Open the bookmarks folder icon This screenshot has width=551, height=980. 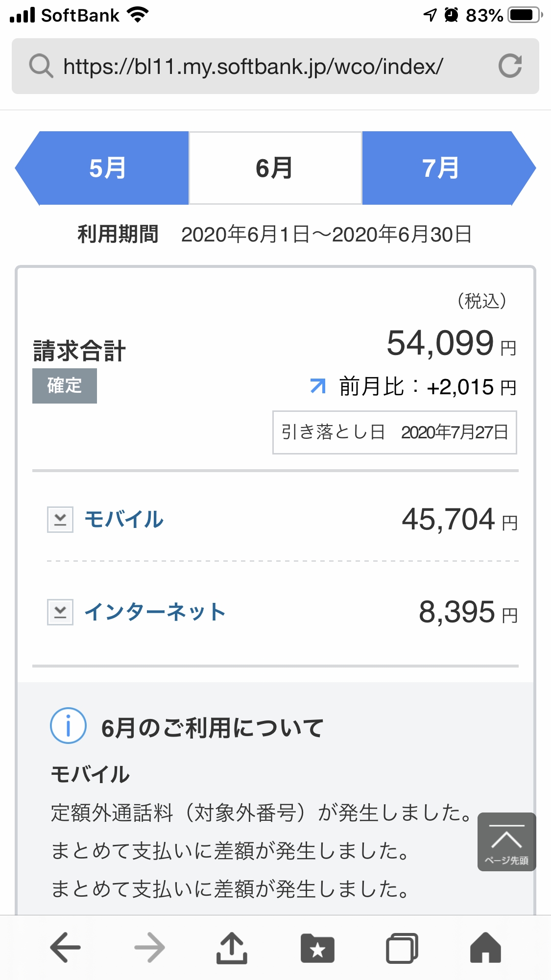tap(317, 948)
